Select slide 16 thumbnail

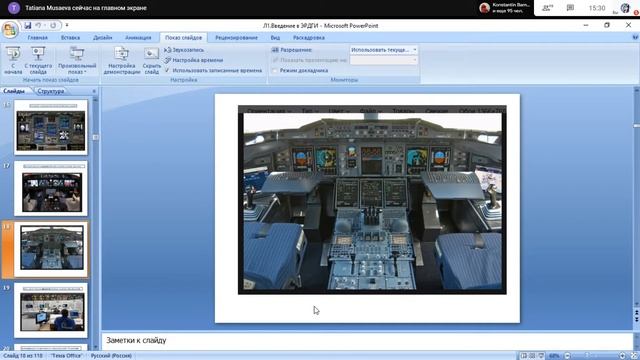tap(51, 127)
